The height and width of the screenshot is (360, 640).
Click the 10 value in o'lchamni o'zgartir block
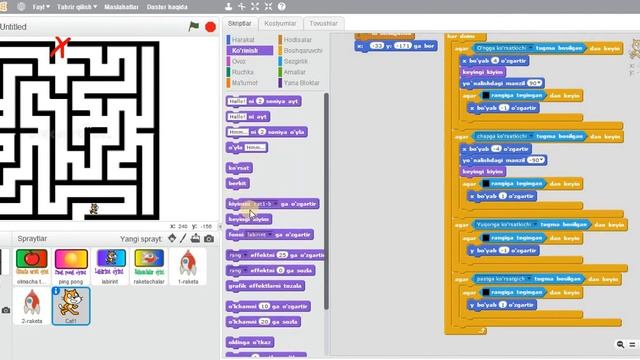[x=264, y=307]
